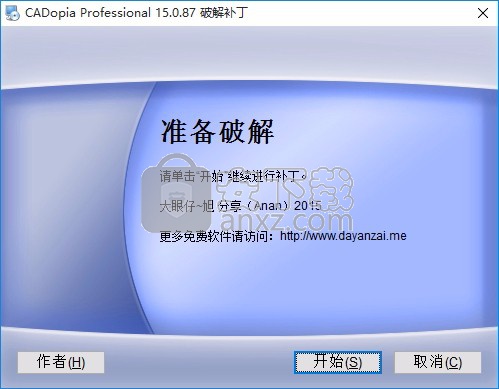Click the CADopia Professional 15.0.87 title text

(x=136, y=13)
